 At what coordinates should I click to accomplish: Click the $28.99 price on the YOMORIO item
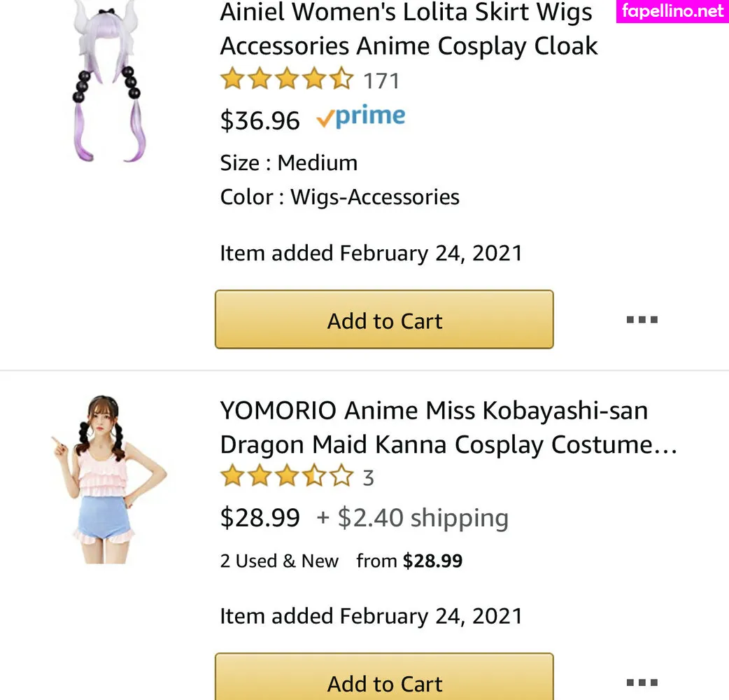click(x=260, y=518)
